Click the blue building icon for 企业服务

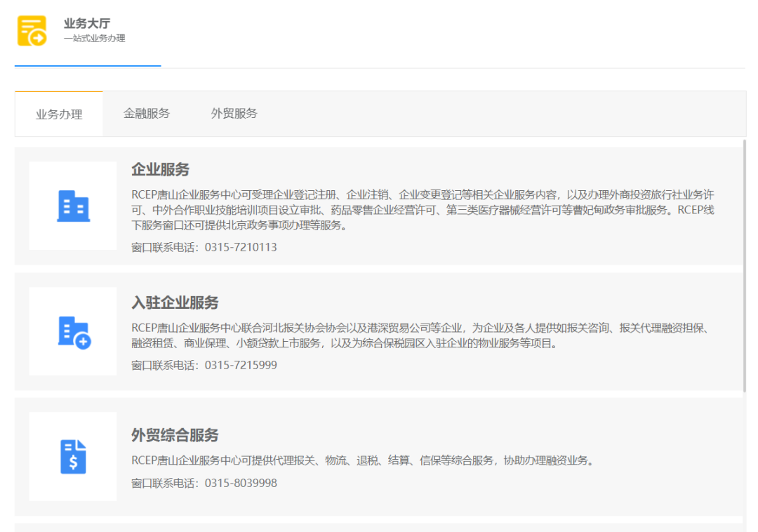coord(74,206)
